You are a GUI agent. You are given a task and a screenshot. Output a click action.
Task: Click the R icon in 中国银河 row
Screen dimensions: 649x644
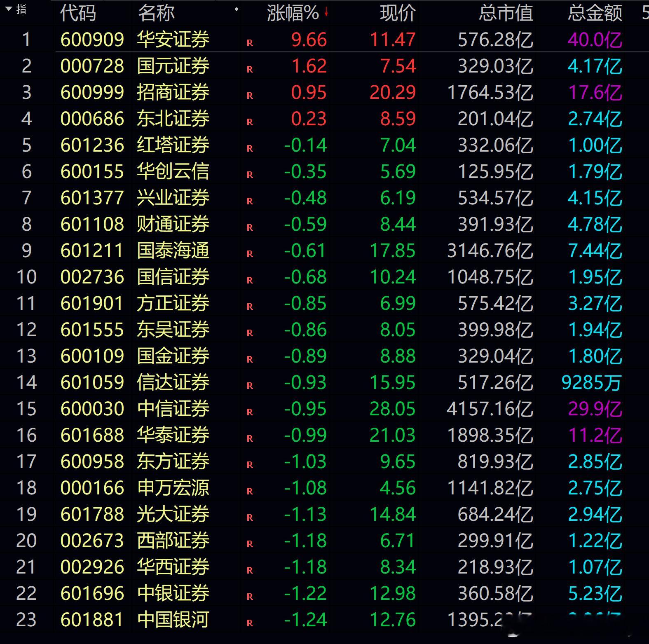click(250, 623)
